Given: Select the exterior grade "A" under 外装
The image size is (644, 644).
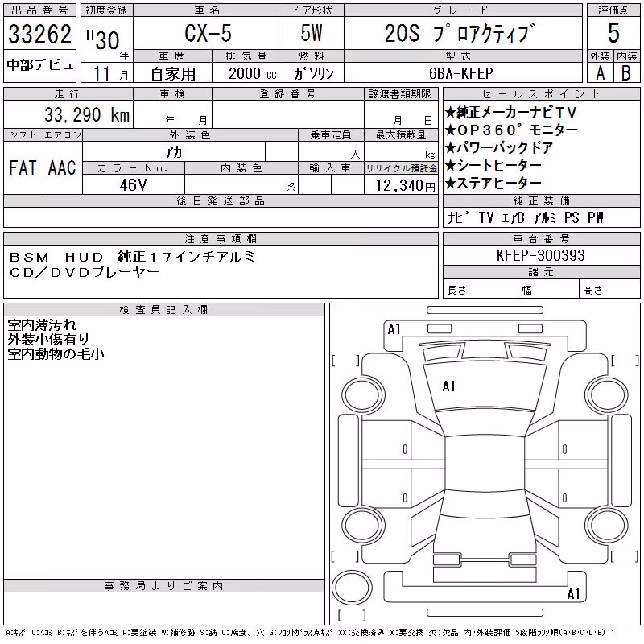Looking at the screenshot, I should tap(600, 73).
